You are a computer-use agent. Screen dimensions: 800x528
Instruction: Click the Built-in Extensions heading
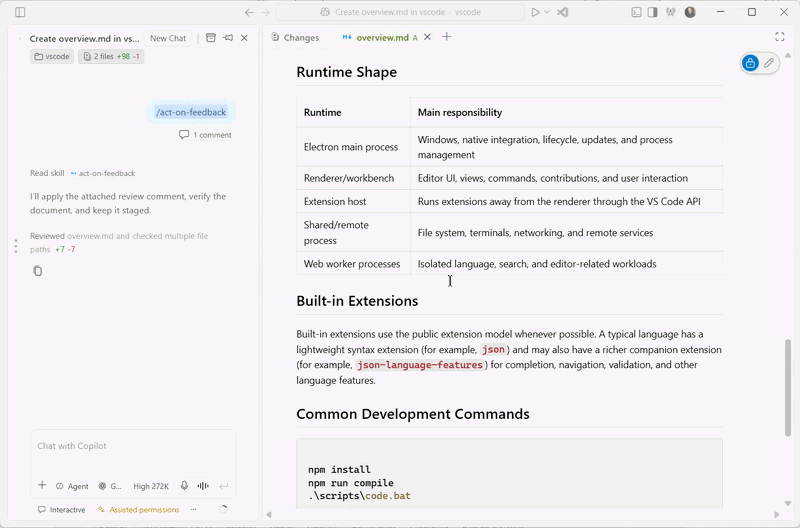(x=357, y=301)
